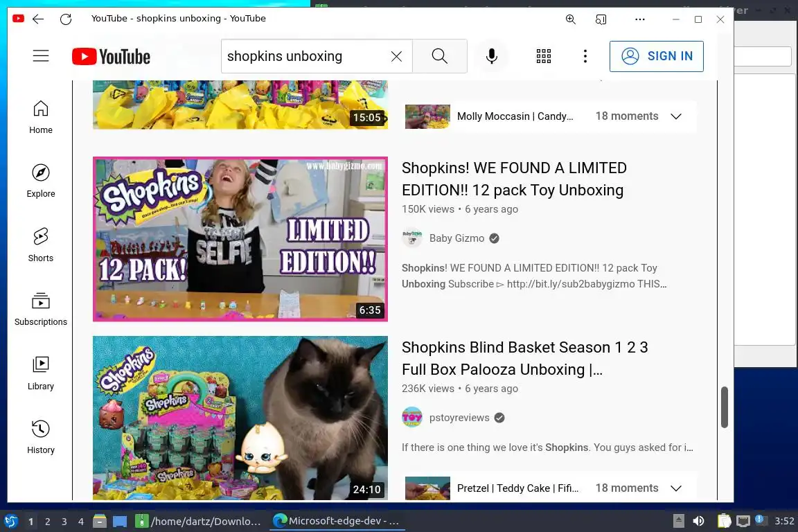The width and height of the screenshot is (798, 532).
Task: Open Explore in the sidebar
Action: pos(41,181)
